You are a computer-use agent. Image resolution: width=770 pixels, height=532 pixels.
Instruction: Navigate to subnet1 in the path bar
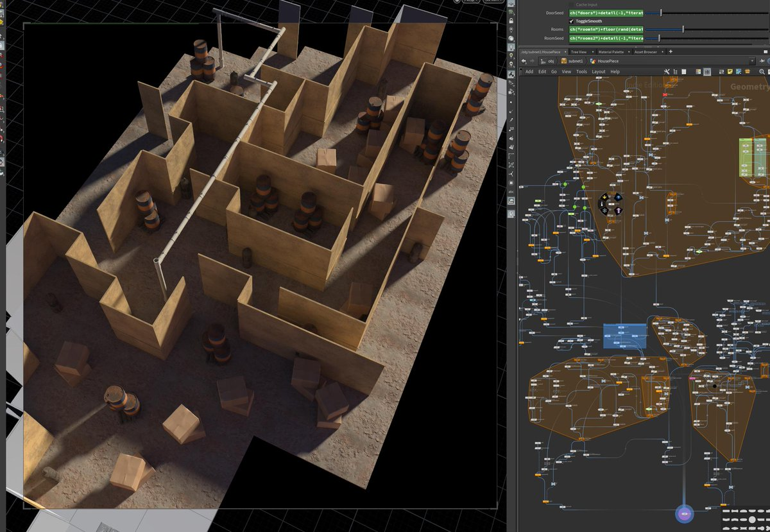[x=572, y=61]
